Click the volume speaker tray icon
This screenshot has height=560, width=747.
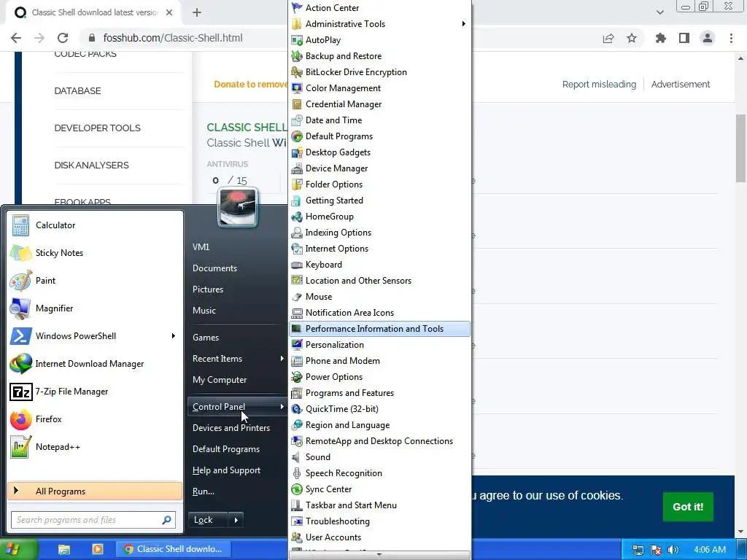coord(673,550)
